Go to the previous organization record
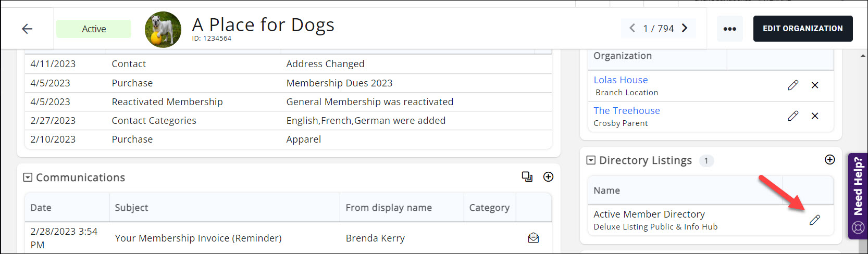 coord(632,28)
